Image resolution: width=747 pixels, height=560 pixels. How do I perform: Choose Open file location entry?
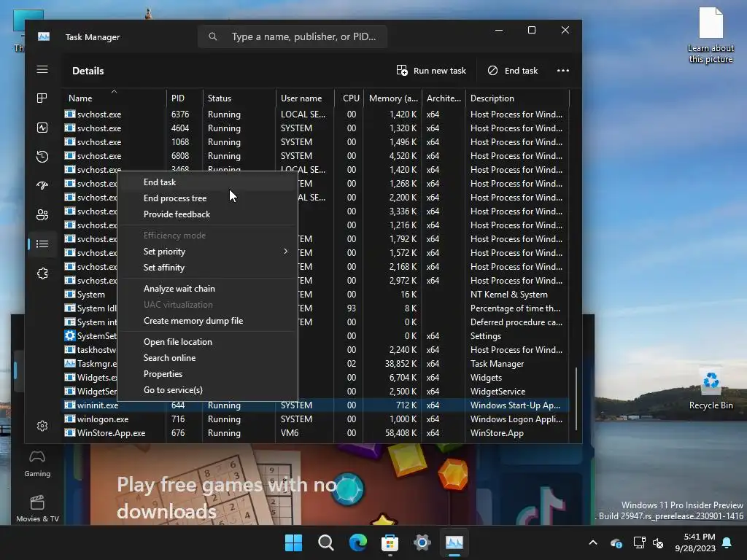click(207, 342)
